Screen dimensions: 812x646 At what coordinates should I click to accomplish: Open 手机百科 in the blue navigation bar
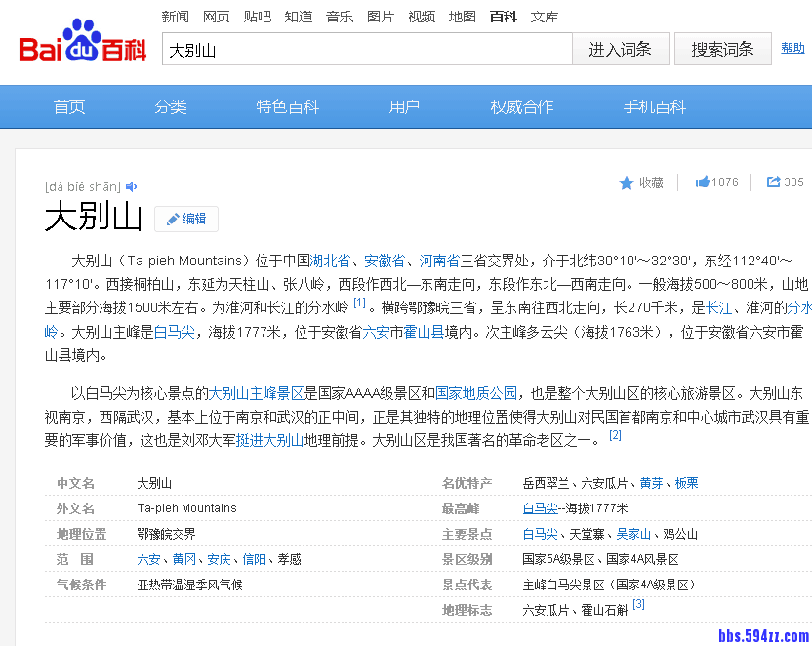[x=654, y=106]
